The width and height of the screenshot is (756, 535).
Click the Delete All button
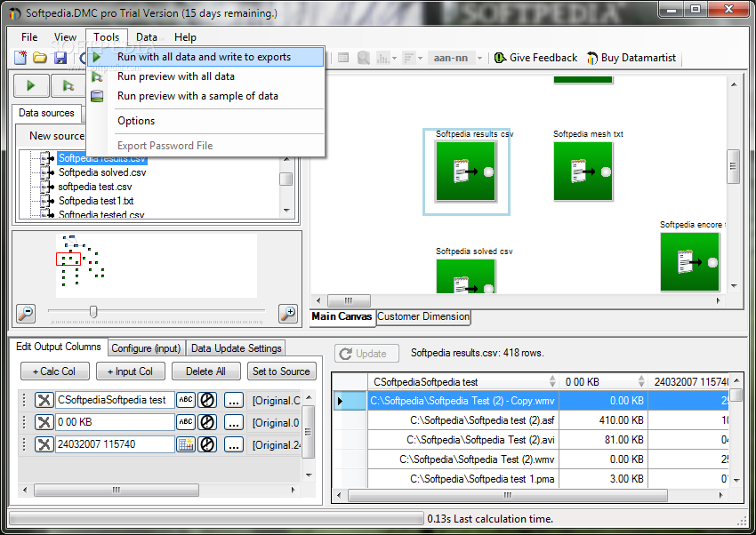point(205,371)
